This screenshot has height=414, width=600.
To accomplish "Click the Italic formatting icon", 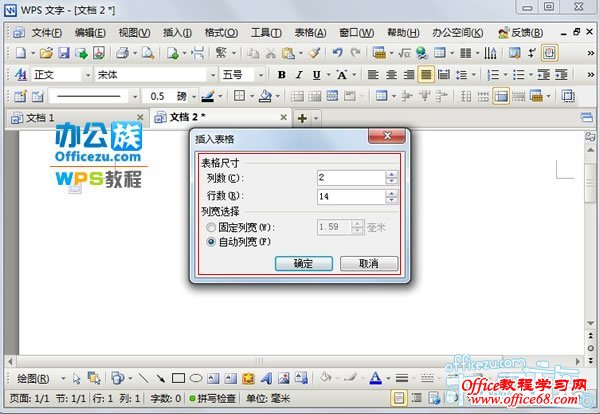I will (299, 74).
